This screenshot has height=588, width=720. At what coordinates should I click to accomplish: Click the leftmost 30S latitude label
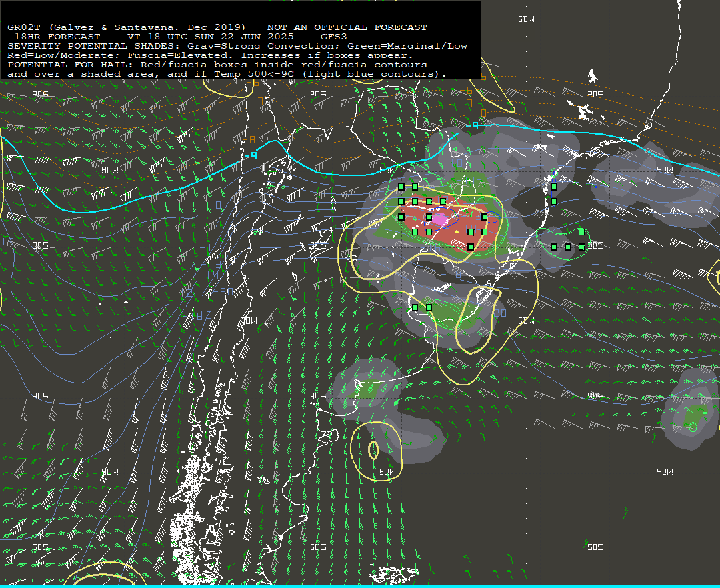41,245
